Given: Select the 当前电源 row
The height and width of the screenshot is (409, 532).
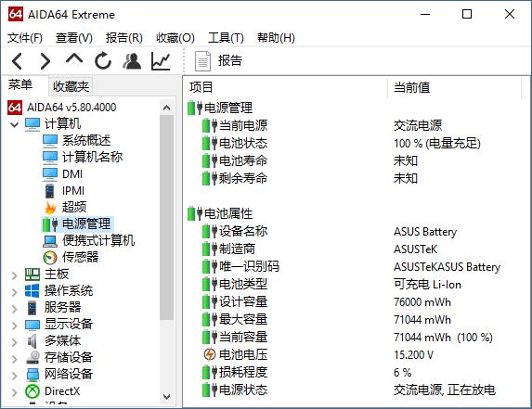Looking at the screenshot, I should (356, 125).
